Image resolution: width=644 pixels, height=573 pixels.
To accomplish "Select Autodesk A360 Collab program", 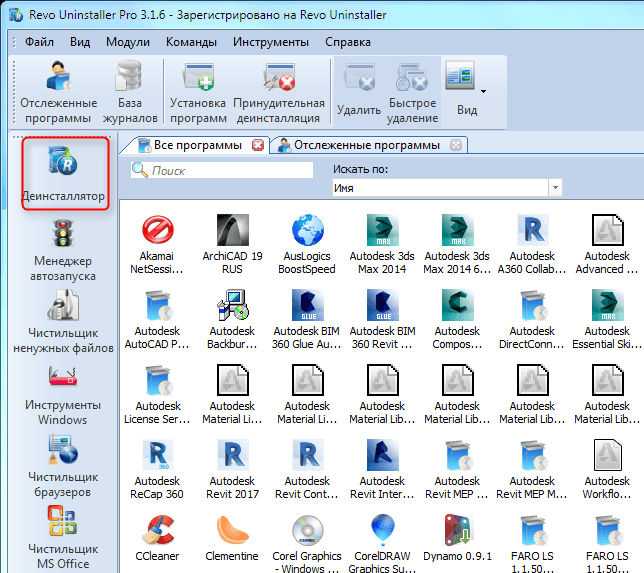I will tap(532, 244).
